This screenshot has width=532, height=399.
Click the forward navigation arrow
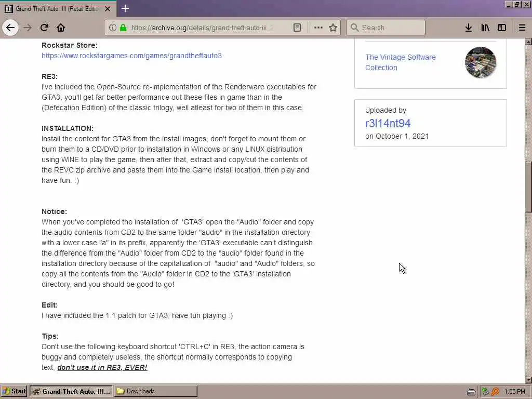[x=28, y=28]
